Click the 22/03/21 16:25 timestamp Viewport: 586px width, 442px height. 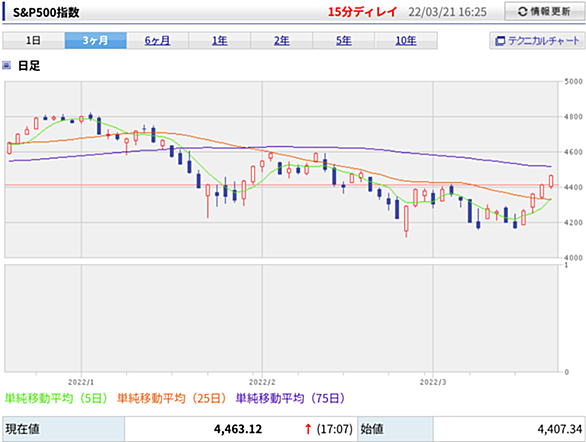[447, 12]
